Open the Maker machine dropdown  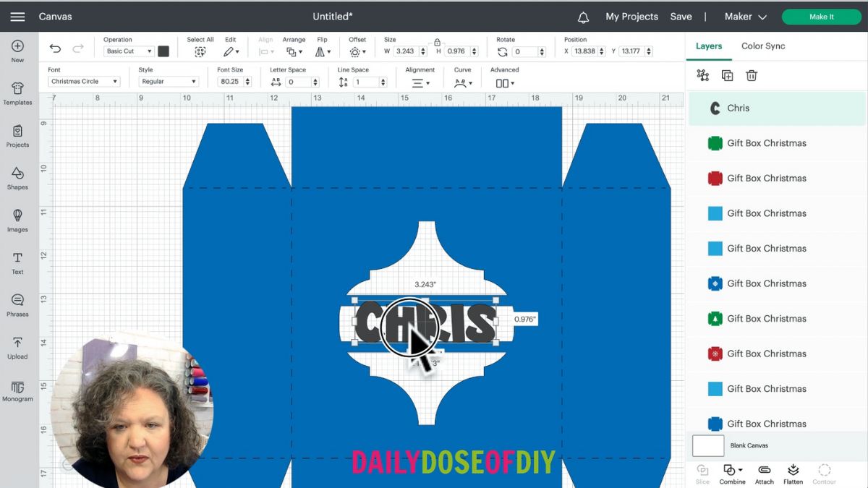(x=746, y=17)
